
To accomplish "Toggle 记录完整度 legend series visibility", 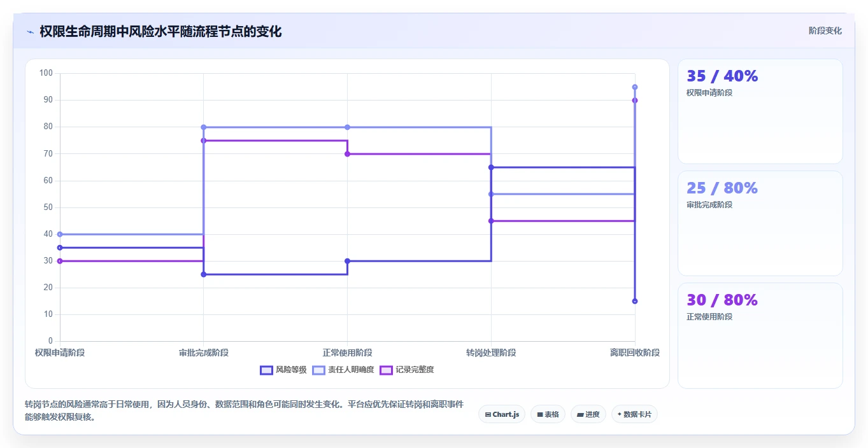I will pyautogui.click(x=406, y=370).
